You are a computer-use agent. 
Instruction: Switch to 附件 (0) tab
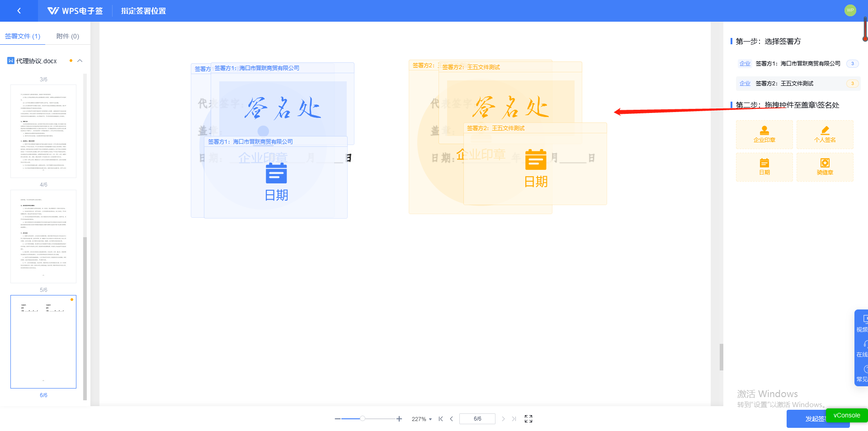pyautogui.click(x=68, y=36)
